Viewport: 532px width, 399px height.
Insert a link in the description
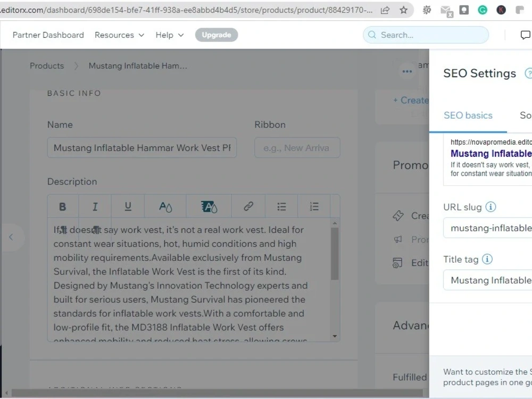click(248, 206)
